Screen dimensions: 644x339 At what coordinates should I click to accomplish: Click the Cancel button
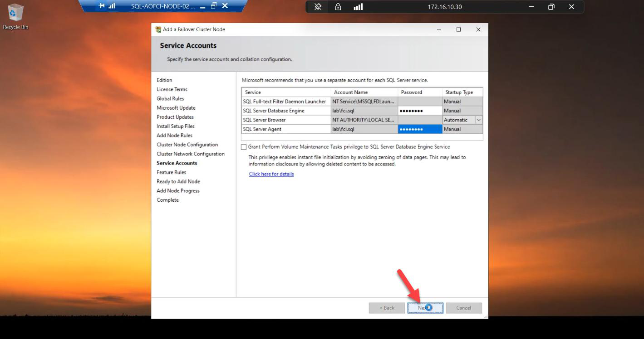click(464, 308)
